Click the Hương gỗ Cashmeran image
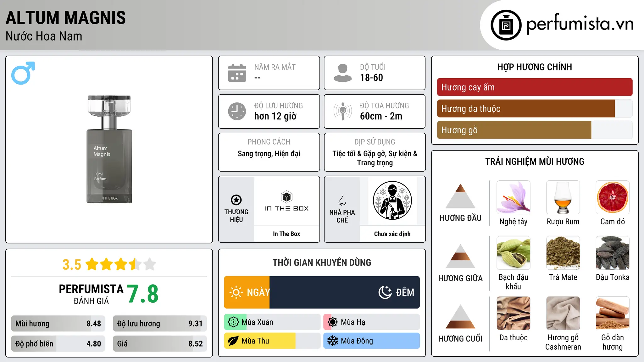The width and height of the screenshot is (644, 362). click(x=563, y=313)
